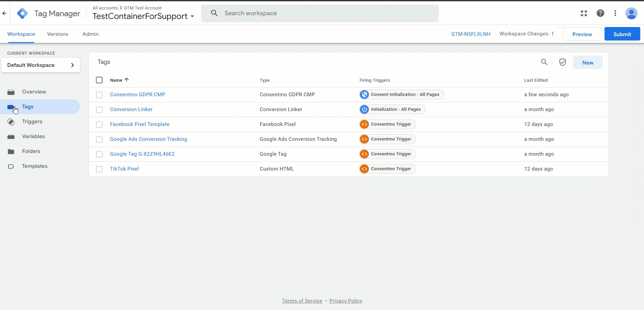This screenshot has height=310, width=644.
Task: Open the Consentmo GDPR CMP tag
Action: (x=138, y=95)
